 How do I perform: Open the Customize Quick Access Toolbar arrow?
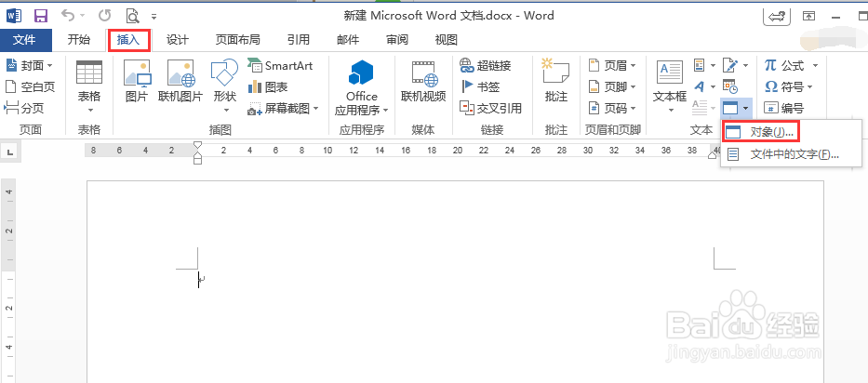pos(154,17)
